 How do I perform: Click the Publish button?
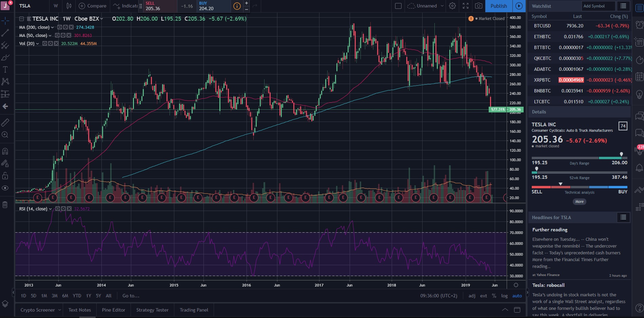point(499,6)
